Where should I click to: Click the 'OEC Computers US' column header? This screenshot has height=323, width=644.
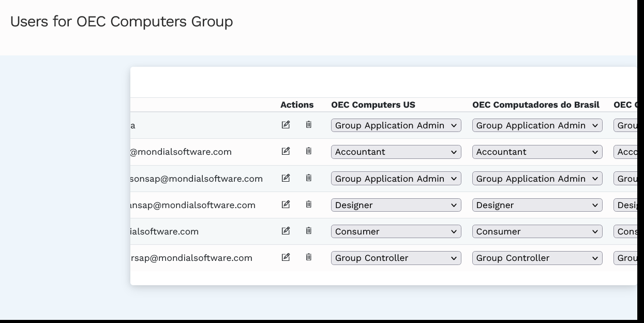click(373, 105)
